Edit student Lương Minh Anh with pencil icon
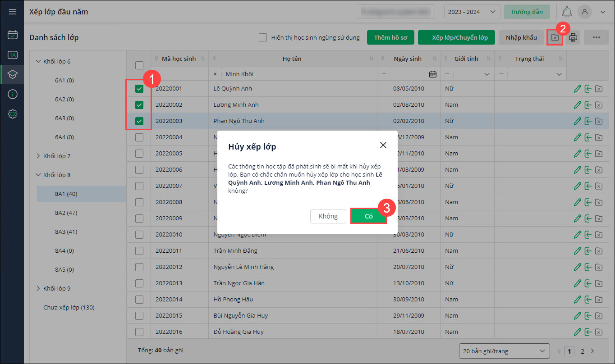 (577, 105)
